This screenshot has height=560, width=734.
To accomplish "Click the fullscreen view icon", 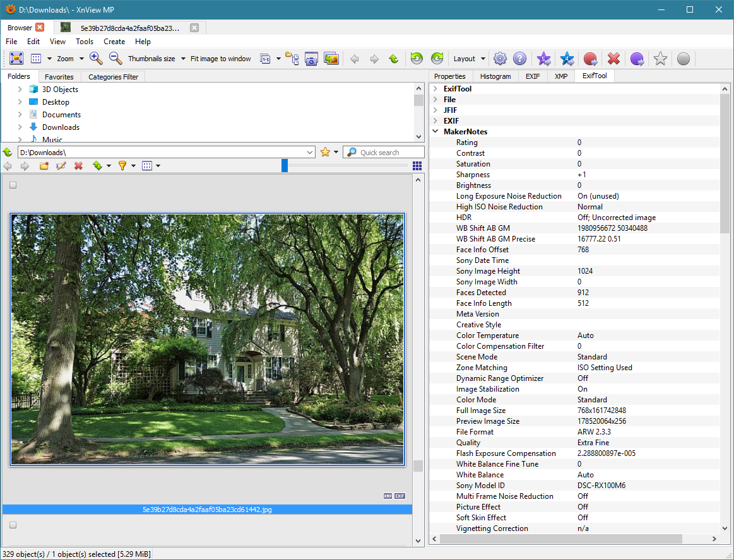I will tap(16, 59).
